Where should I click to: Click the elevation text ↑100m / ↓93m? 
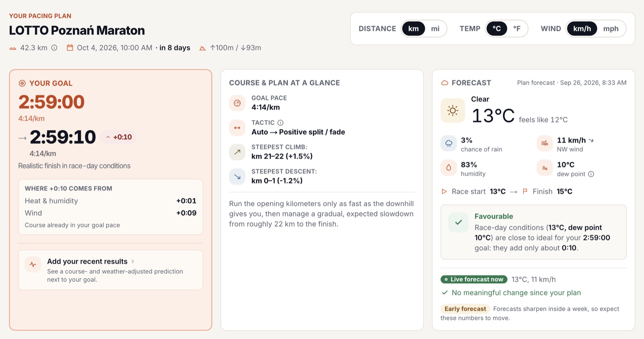[235, 48]
